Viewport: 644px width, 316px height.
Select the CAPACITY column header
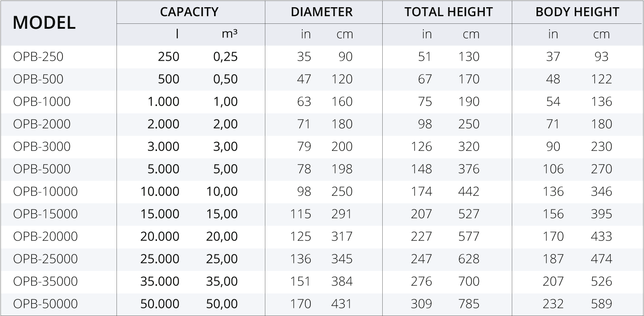click(189, 12)
